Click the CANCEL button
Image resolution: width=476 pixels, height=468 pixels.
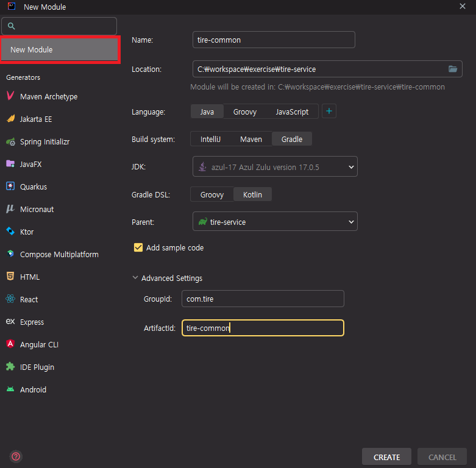pos(442,457)
